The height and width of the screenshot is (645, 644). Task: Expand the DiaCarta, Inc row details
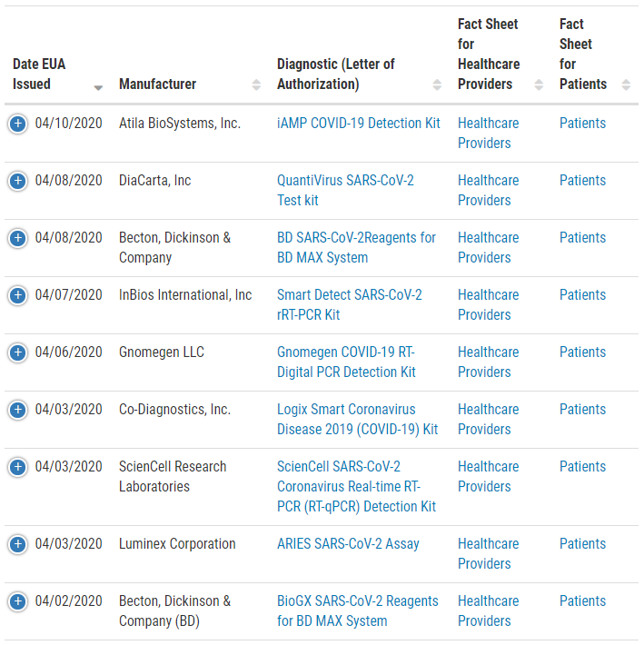(17, 181)
